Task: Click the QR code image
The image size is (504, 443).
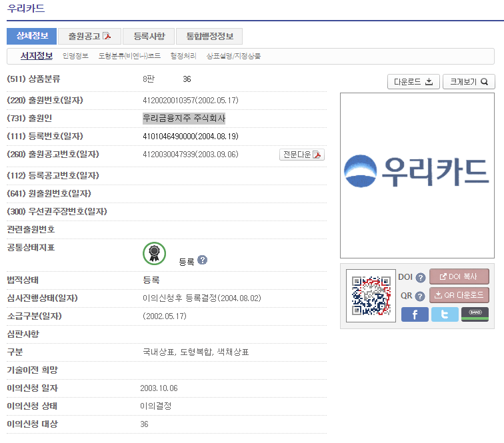Action: click(x=371, y=296)
